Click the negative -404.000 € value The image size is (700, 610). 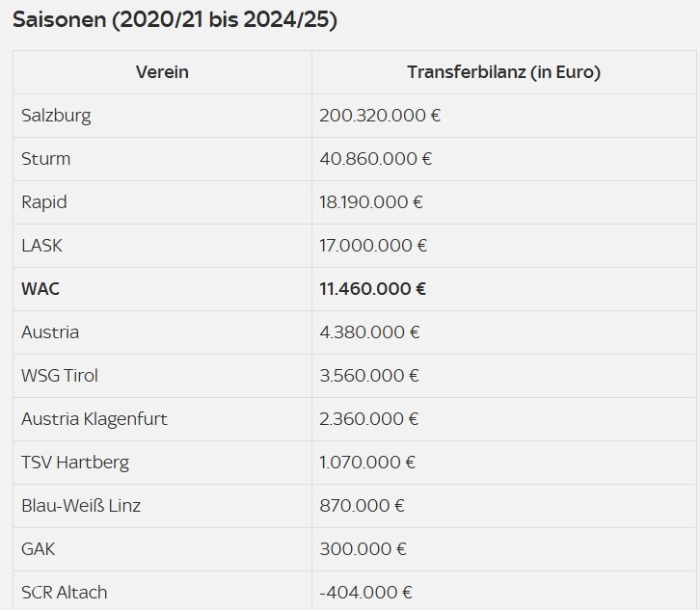pyautogui.click(x=365, y=593)
